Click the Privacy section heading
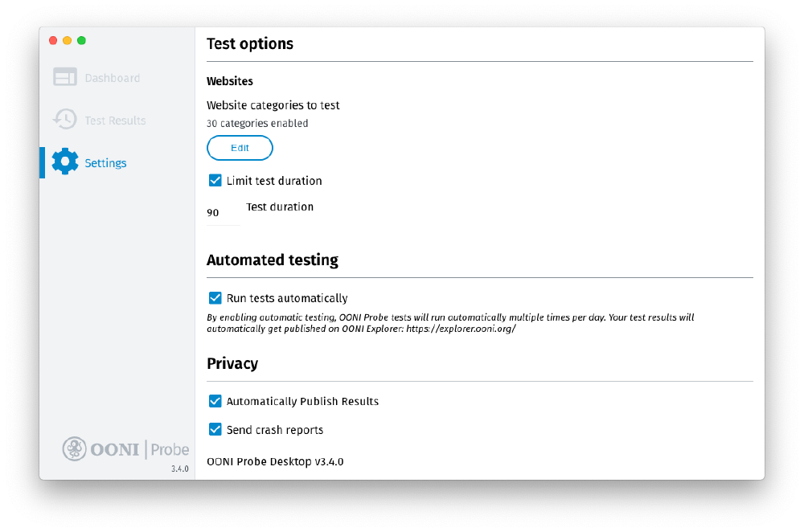804x532 pixels. [x=232, y=363]
